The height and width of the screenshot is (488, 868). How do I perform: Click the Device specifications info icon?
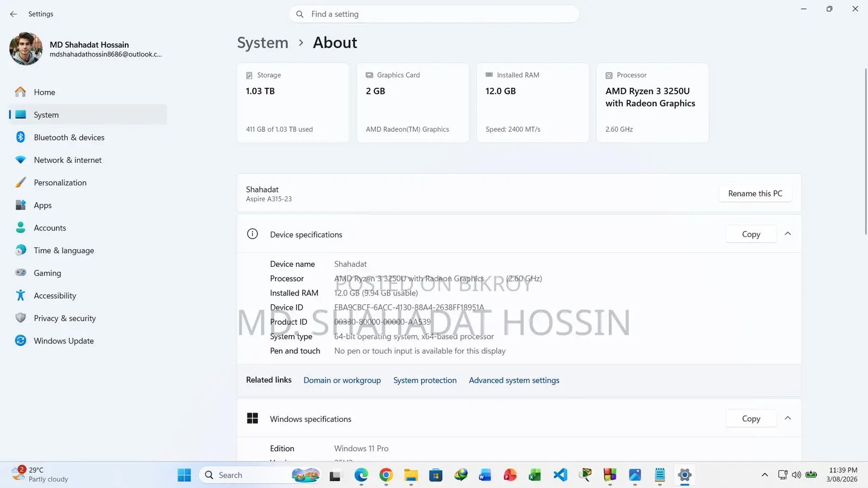click(252, 234)
